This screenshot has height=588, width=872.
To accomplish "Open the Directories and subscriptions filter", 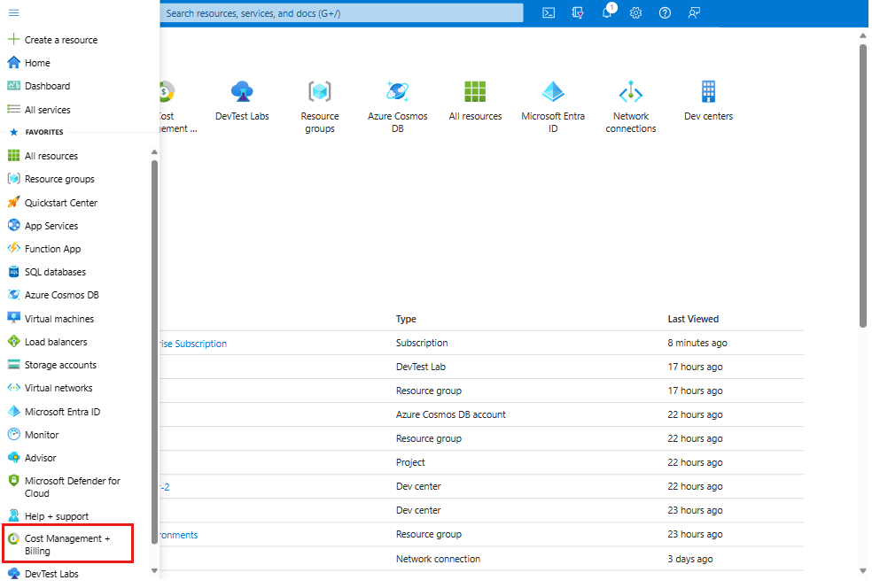I will point(577,12).
